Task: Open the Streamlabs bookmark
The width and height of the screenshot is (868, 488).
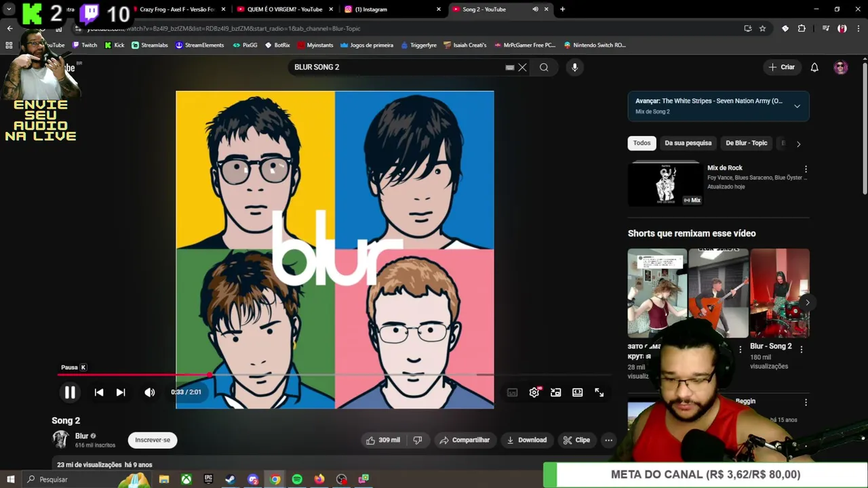Action: pos(150,45)
